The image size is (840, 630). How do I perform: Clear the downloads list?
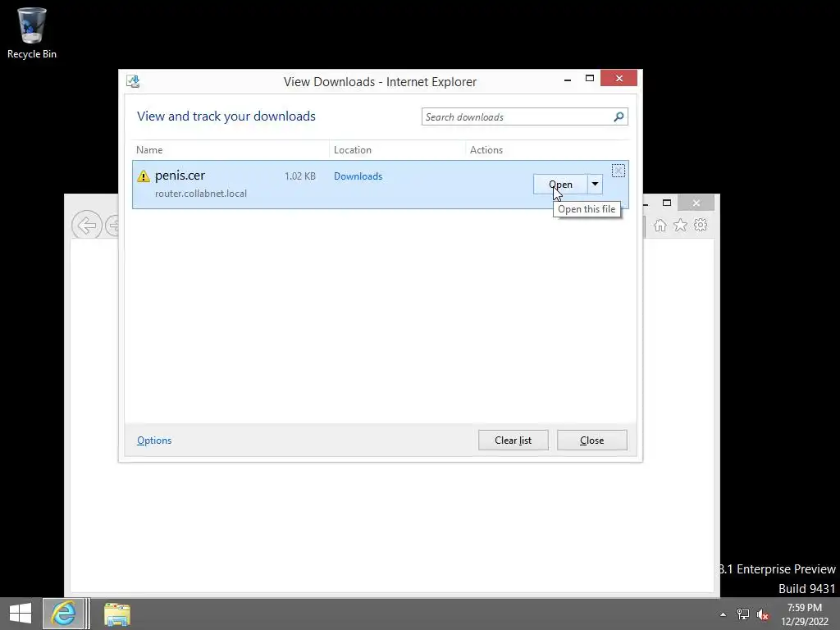(514, 441)
